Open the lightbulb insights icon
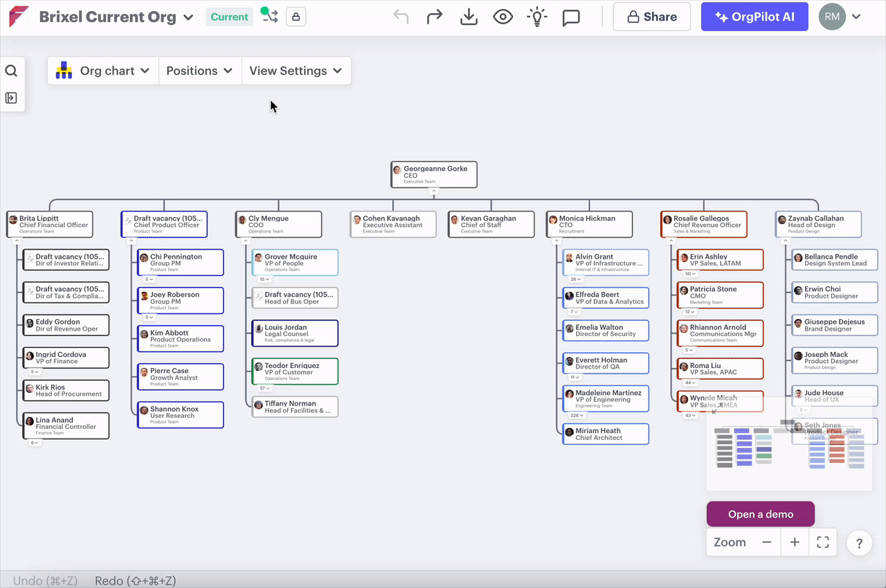 pos(537,17)
